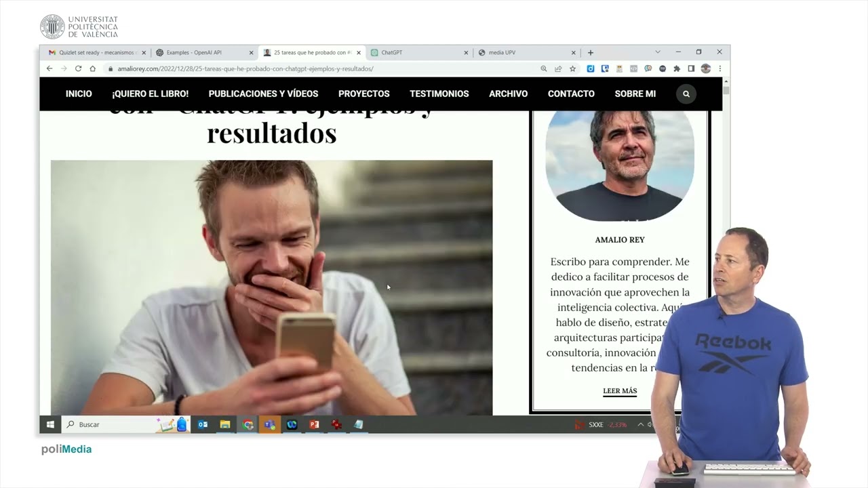The height and width of the screenshot is (488, 868).
Task: Toggle the browser side panel
Action: [691, 68]
